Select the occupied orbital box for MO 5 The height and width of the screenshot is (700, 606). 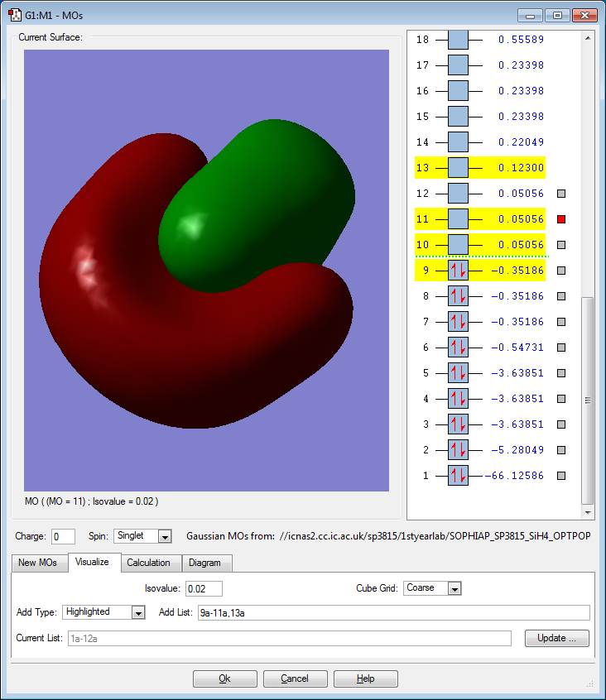click(x=458, y=373)
